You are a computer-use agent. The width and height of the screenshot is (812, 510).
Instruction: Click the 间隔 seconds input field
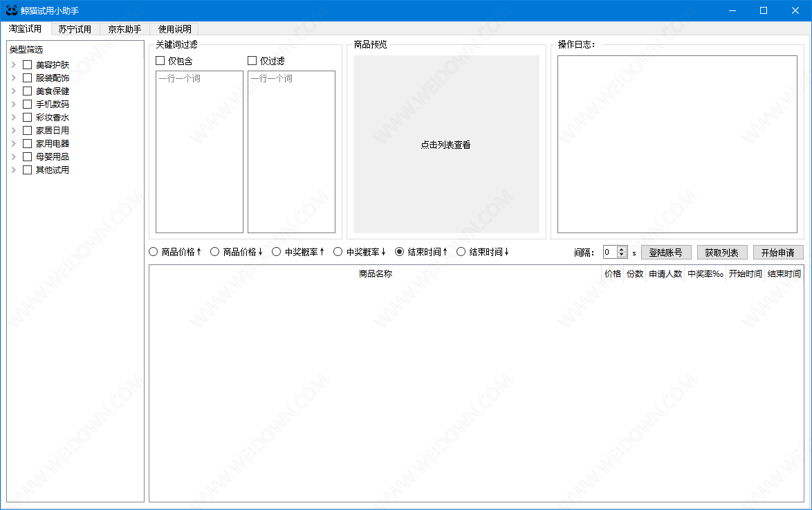point(609,253)
